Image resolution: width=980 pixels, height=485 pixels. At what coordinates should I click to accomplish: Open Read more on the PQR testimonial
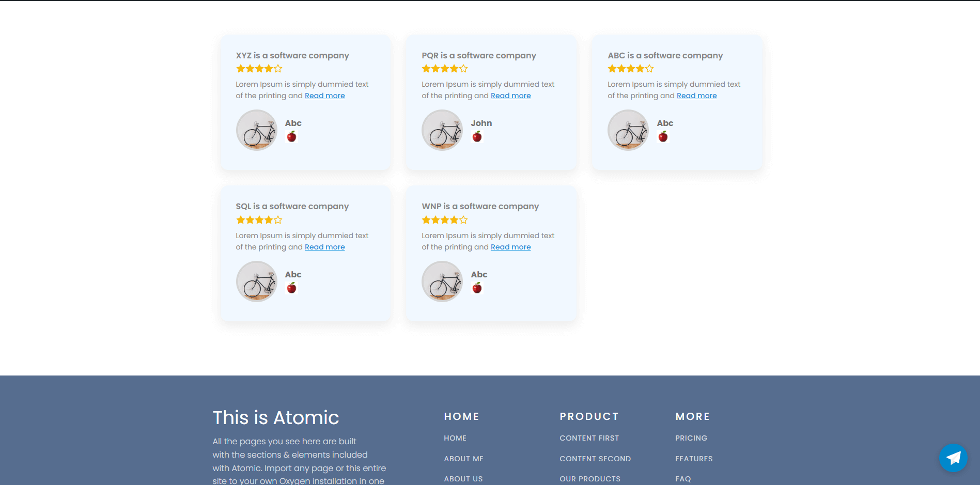pos(510,96)
